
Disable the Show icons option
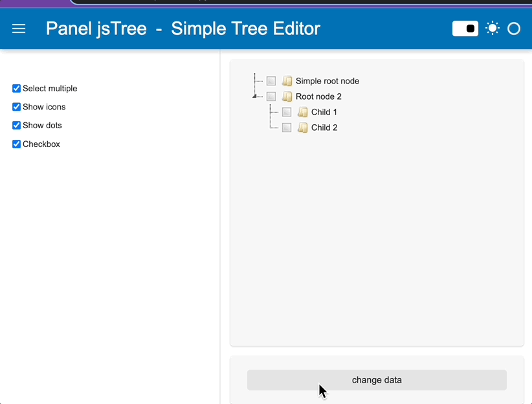pos(16,107)
